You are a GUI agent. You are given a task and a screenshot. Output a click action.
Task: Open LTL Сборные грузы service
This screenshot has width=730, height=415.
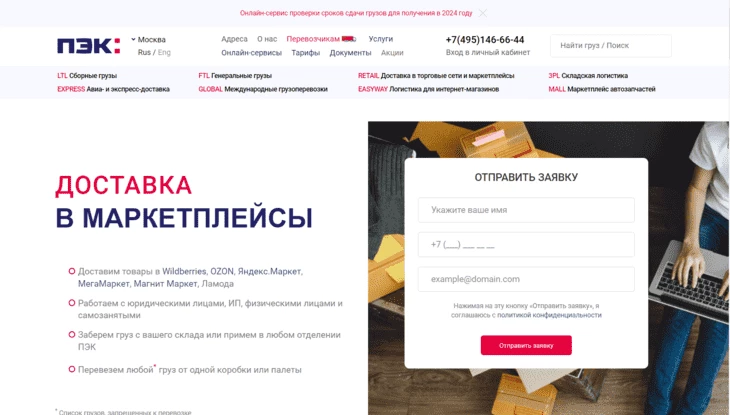pyautogui.click(x=87, y=75)
